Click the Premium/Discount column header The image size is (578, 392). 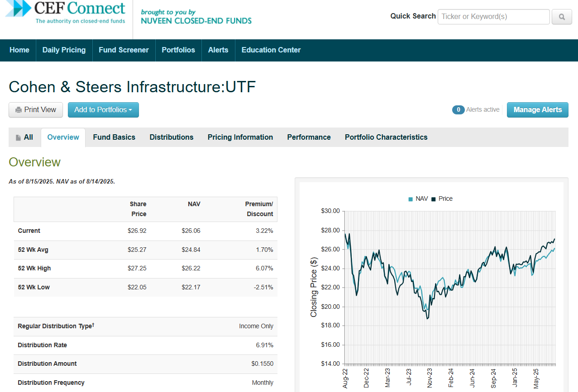(259, 209)
